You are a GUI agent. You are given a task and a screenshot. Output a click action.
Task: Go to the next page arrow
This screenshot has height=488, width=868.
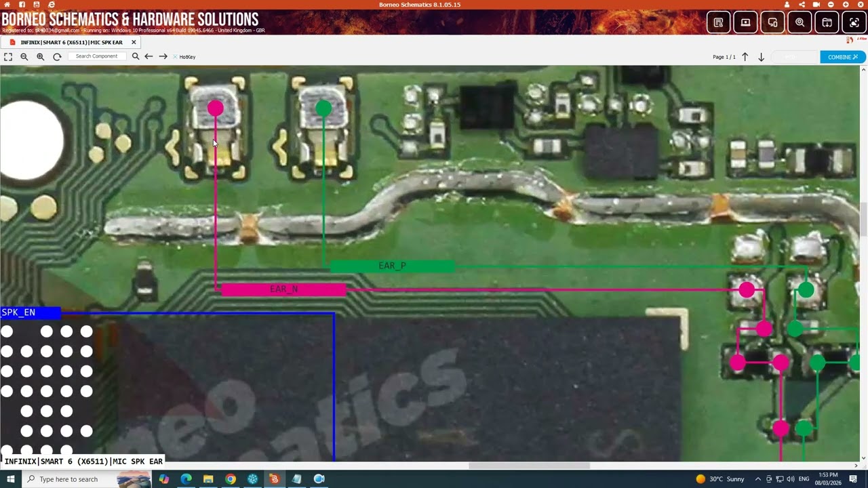coord(761,57)
